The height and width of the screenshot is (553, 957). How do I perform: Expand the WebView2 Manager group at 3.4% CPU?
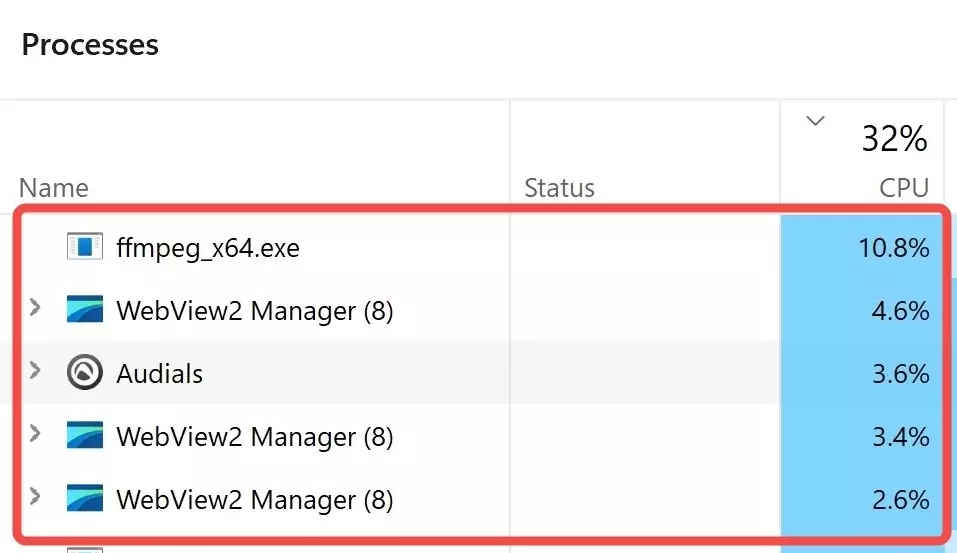click(x=35, y=433)
